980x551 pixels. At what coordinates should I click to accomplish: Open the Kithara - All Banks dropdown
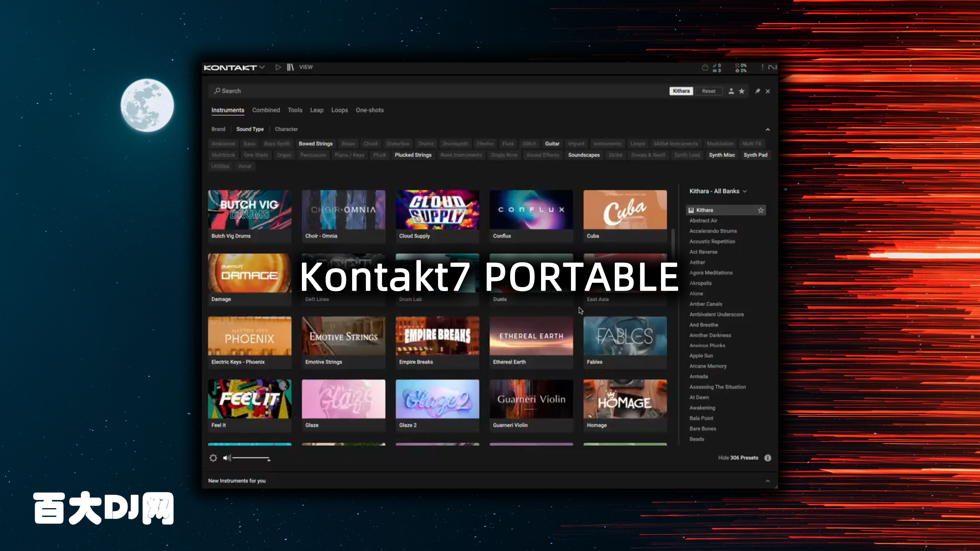pos(718,191)
